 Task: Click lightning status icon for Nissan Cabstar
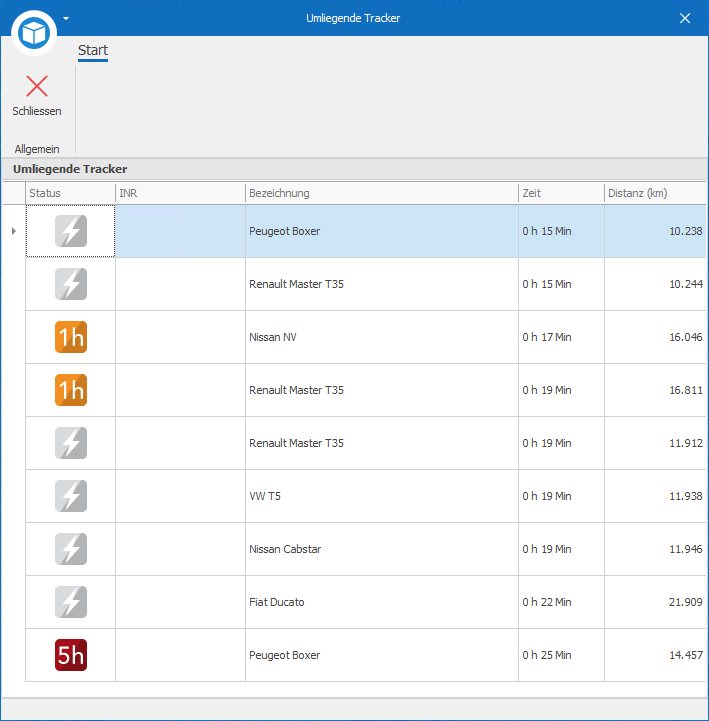coord(71,549)
